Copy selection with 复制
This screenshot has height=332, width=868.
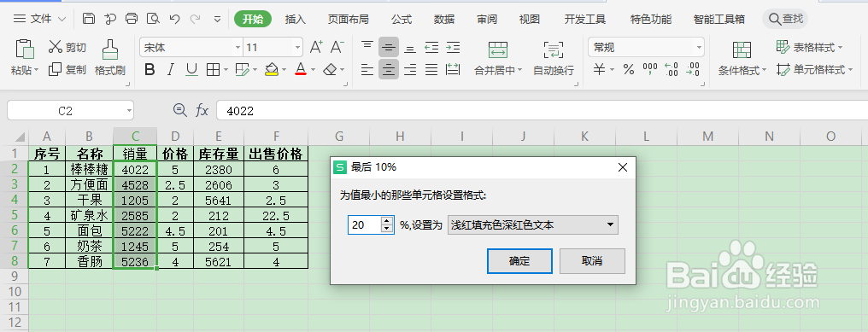(67, 70)
